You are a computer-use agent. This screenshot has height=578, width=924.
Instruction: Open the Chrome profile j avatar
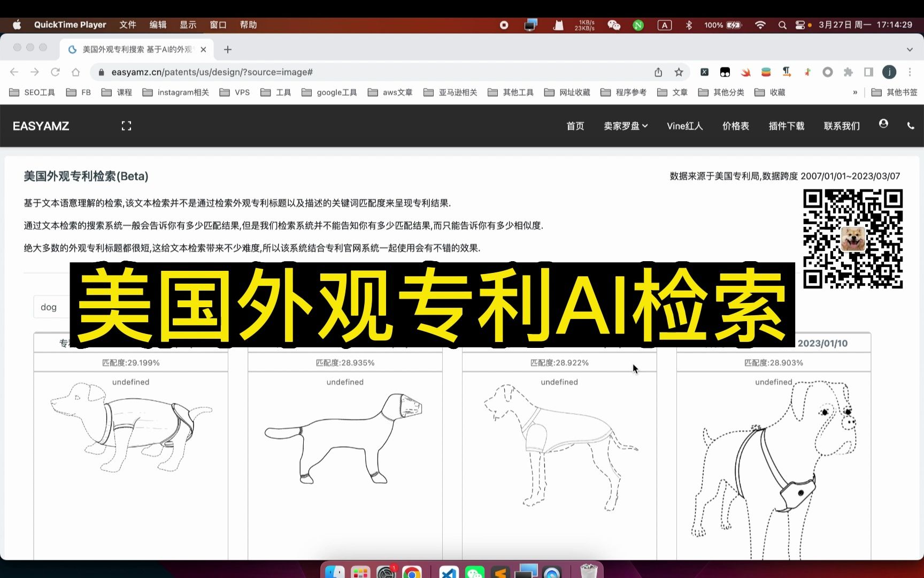[x=889, y=72]
